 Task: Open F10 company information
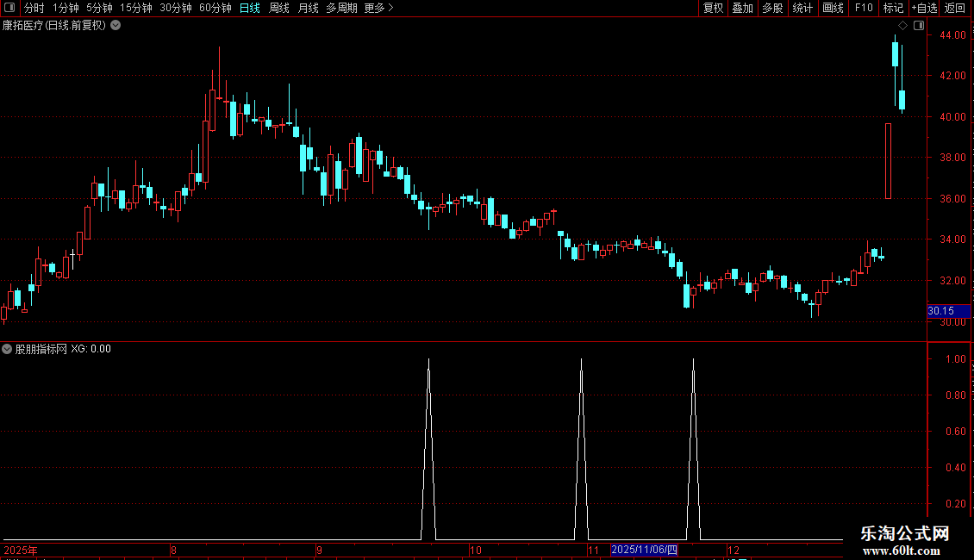864,8
